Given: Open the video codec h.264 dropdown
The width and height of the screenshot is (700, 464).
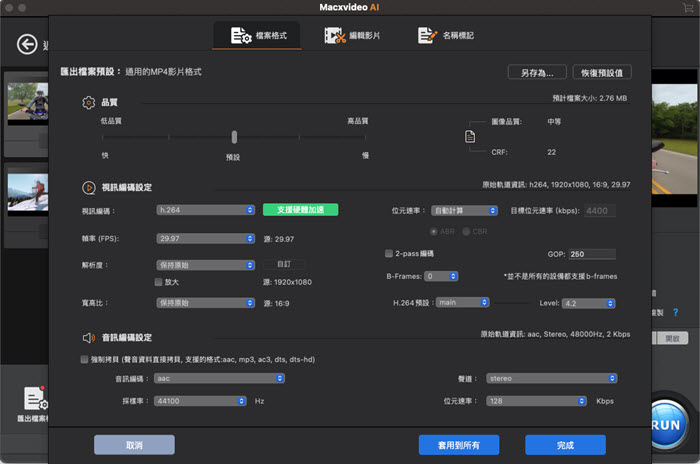Looking at the screenshot, I should [205, 210].
